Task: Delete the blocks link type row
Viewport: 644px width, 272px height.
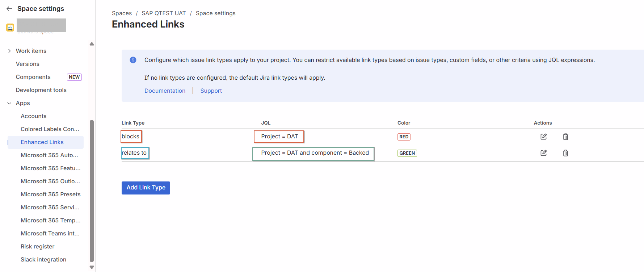Action: 565,137
